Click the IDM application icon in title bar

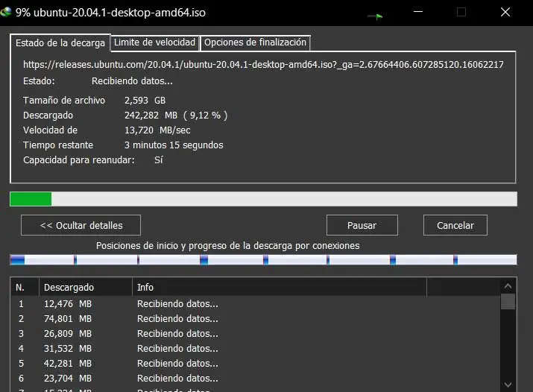(5, 13)
